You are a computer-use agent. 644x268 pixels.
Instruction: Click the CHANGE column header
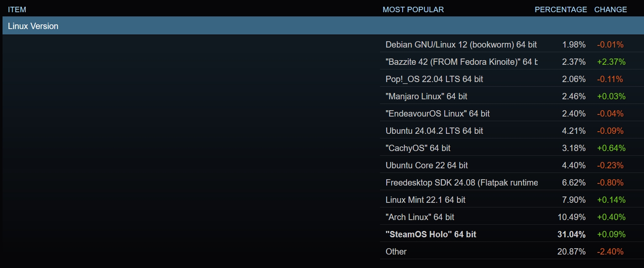click(x=610, y=9)
